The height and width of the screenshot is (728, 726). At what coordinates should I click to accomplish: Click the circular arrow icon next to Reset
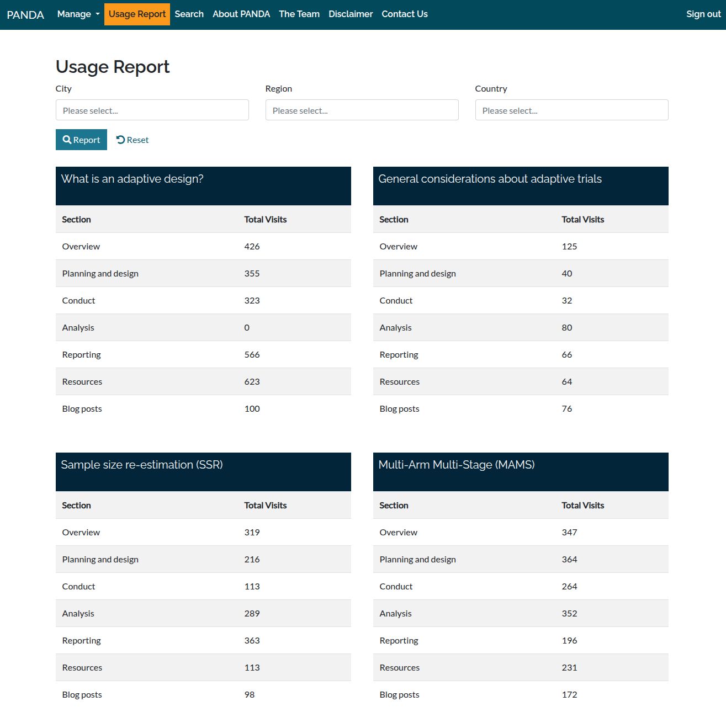point(120,140)
